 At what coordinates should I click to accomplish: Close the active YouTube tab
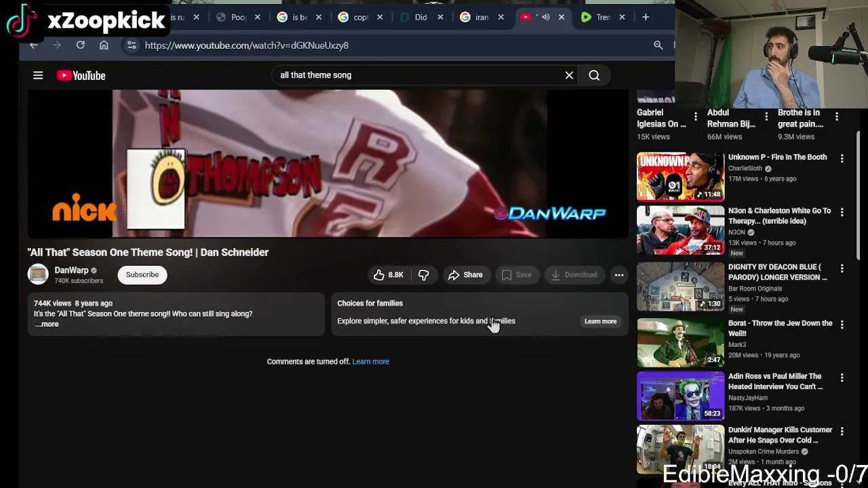(561, 17)
